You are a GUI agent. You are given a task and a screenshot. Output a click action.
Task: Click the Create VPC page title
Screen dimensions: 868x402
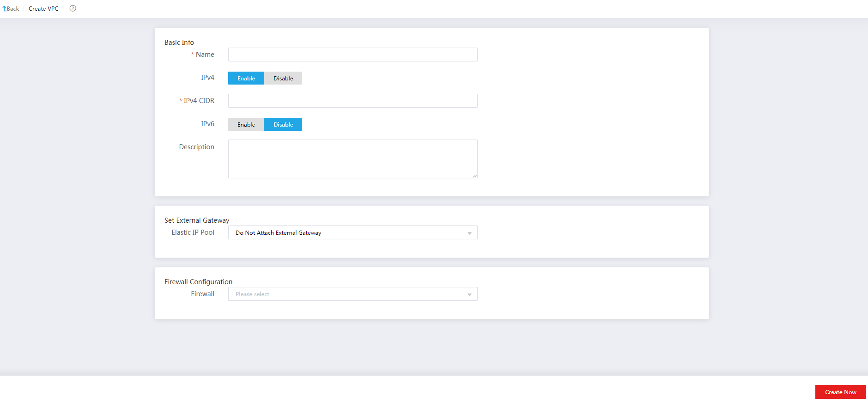point(43,9)
